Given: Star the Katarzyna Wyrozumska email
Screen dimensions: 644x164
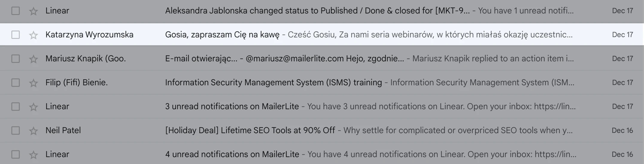Looking at the screenshot, I should click(x=34, y=35).
